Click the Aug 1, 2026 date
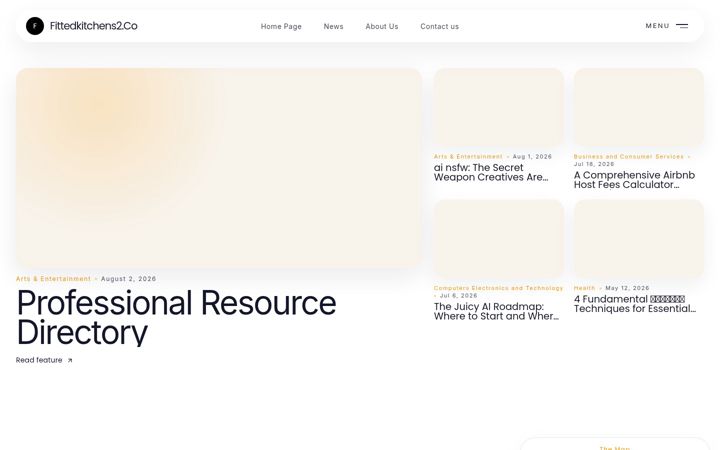Screen dimensions: 720x450 pos(532,157)
